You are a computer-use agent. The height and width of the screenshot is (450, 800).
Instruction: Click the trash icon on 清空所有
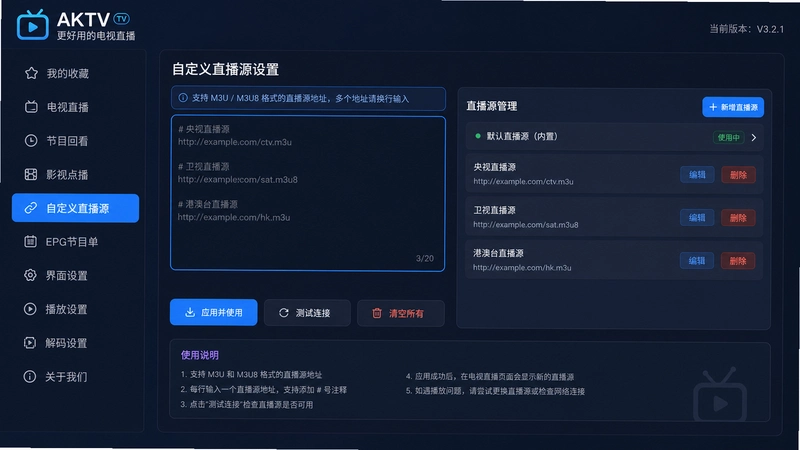pyautogui.click(x=377, y=313)
